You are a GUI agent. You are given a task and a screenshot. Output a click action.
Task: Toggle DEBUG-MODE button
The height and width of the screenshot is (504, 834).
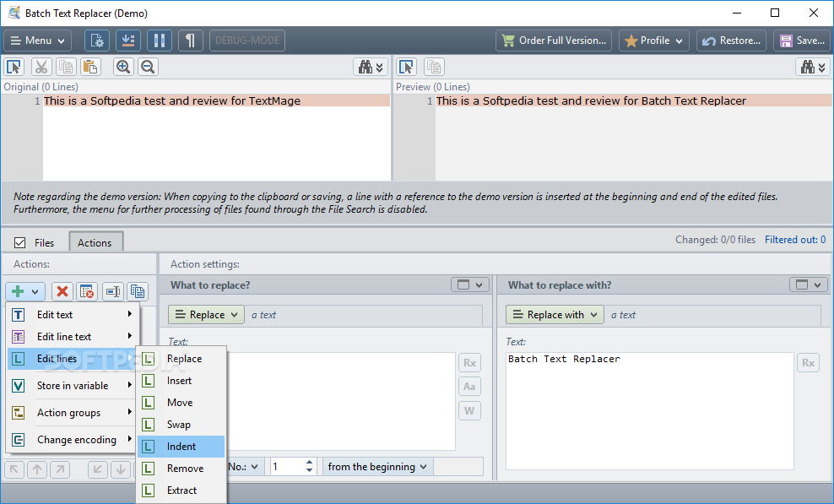click(247, 41)
